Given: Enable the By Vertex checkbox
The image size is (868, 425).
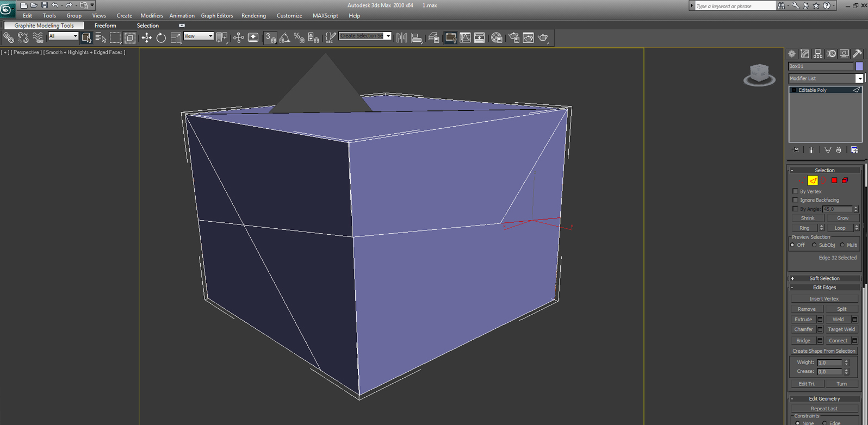Looking at the screenshot, I should pyautogui.click(x=796, y=191).
